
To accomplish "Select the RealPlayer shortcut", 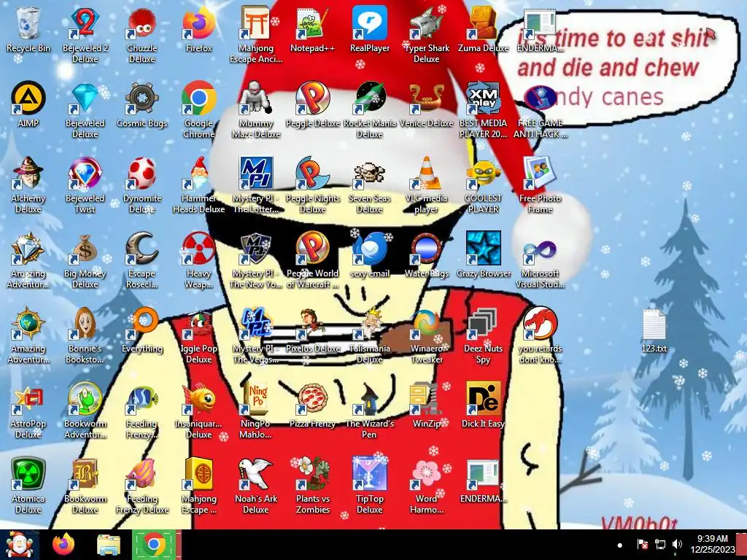I will coord(370,29).
